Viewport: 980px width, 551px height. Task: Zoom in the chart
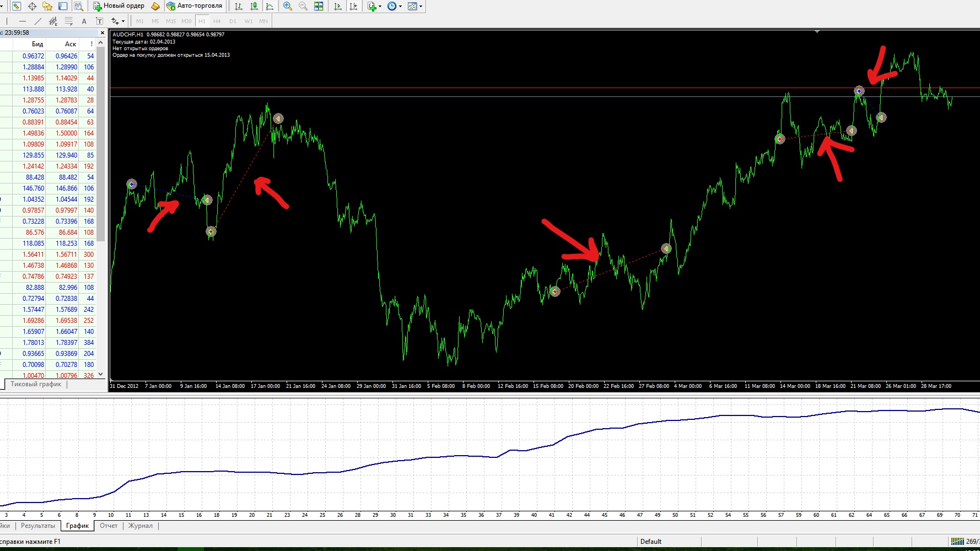click(288, 6)
